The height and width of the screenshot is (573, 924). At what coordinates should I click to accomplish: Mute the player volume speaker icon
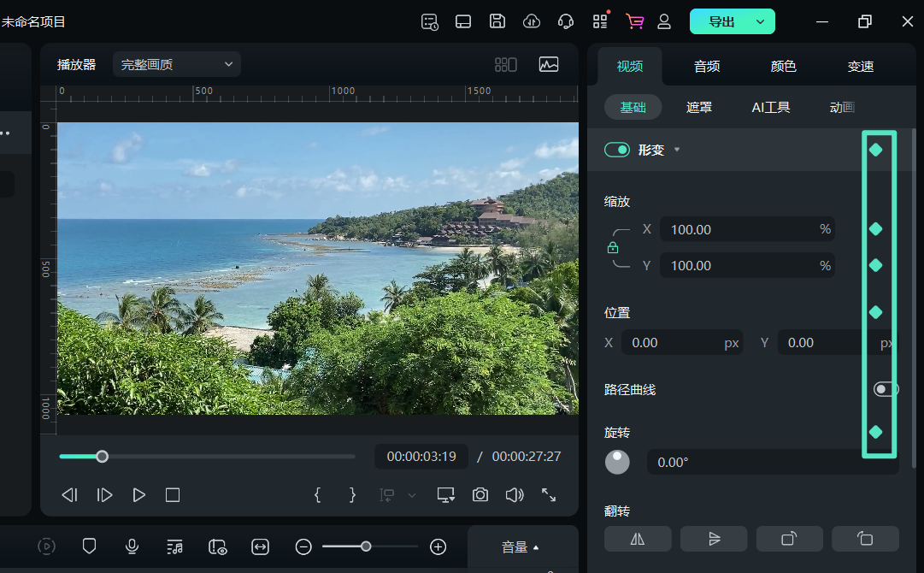point(514,495)
